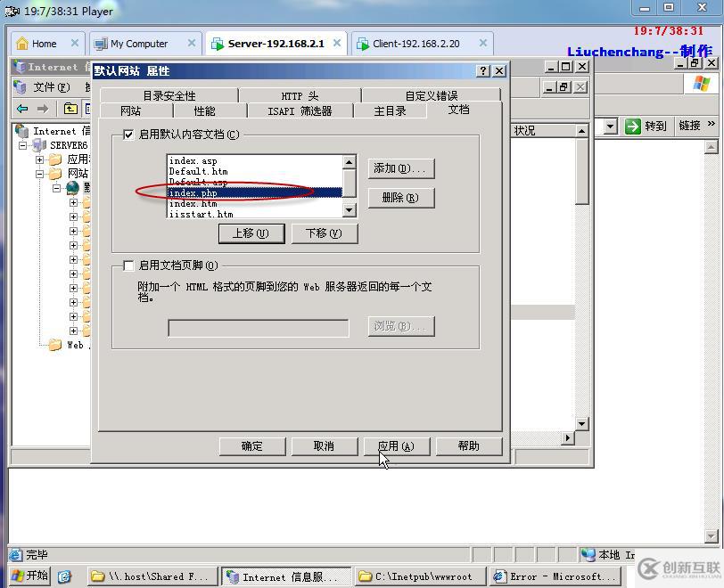Switch to the 自定义错误 tab
This screenshot has height=588, width=724.
tap(432, 95)
